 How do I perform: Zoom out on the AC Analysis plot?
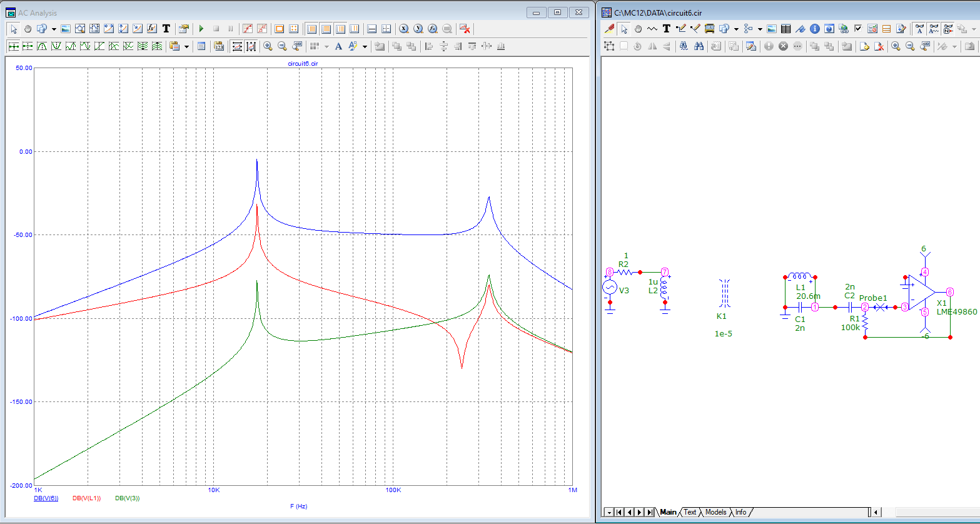click(282, 46)
